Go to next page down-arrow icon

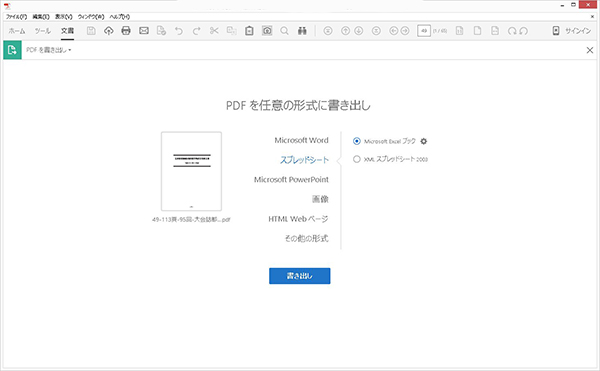pyautogui.click(x=359, y=31)
